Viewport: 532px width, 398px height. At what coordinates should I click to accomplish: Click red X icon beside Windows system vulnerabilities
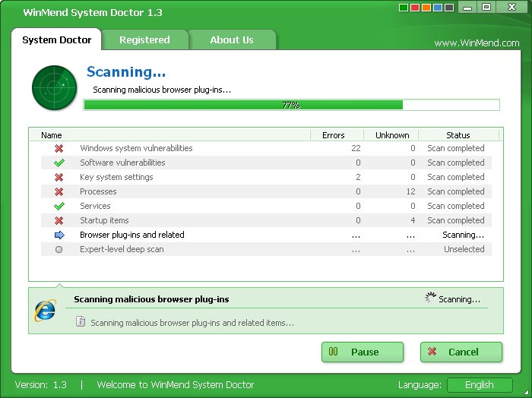coord(59,149)
